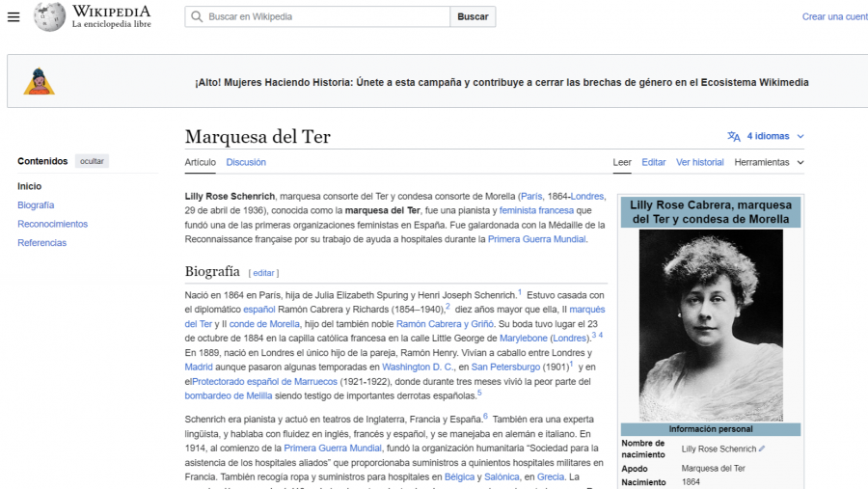Open the bombardeo de Melilla link

point(229,396)
